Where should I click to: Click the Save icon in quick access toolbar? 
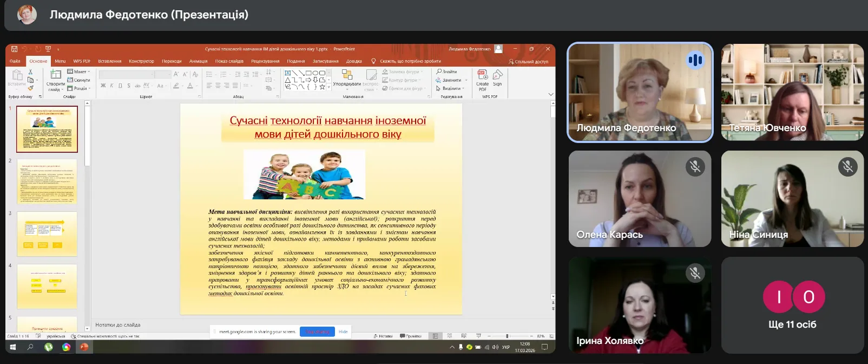(x=14, y=49)
